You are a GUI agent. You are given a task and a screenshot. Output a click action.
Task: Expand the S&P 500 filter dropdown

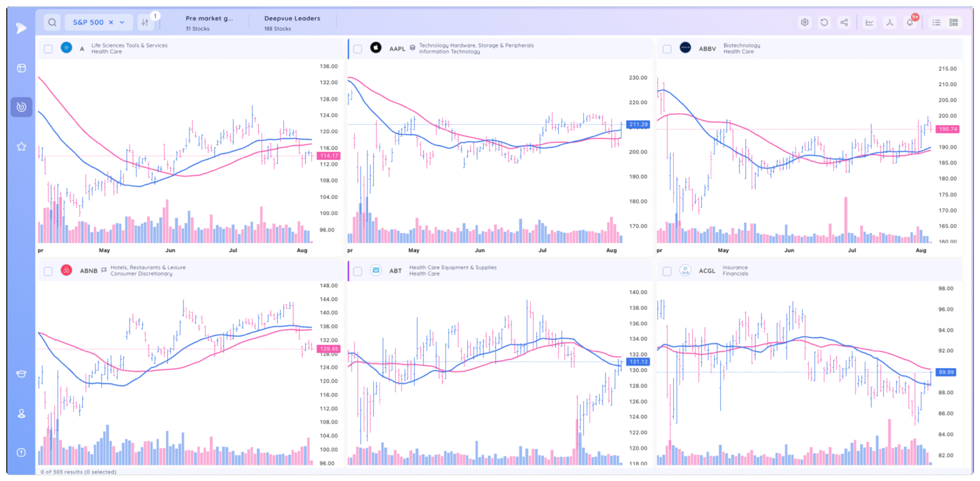click(x=122, y=21)
